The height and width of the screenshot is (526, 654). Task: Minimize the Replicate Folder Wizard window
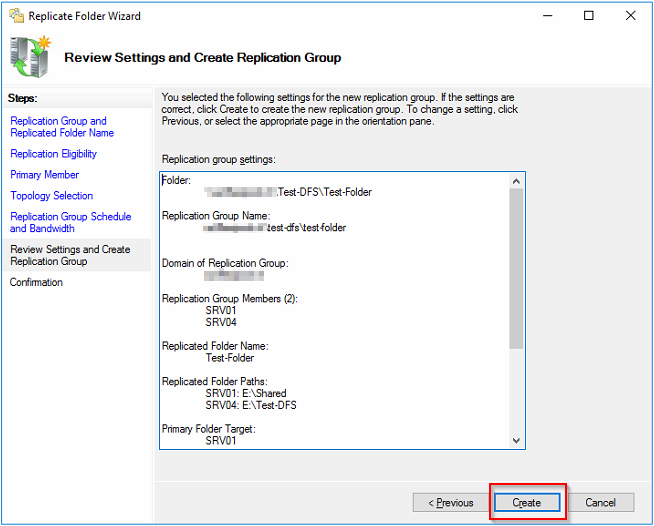[545, 16]
